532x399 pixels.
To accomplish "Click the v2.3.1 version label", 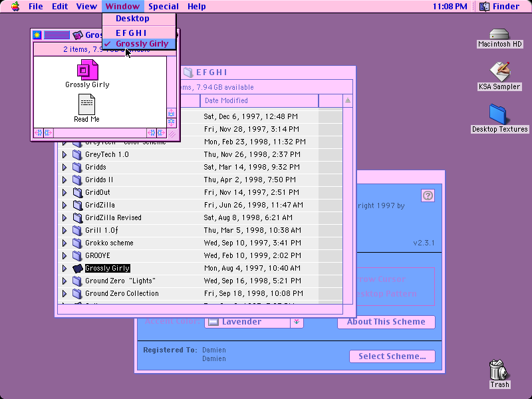I will 424,243.
